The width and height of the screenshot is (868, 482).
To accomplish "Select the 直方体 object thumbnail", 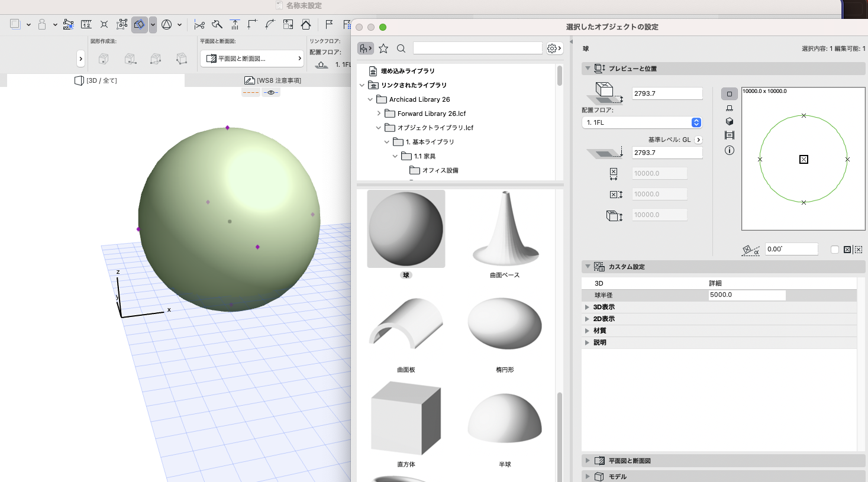I will click(x=406, y=418).
